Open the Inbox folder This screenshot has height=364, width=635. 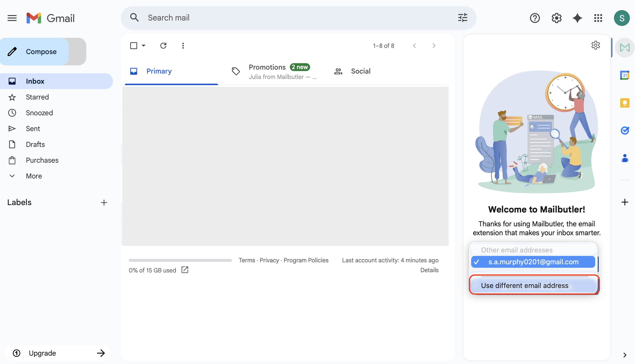point(56,81)
